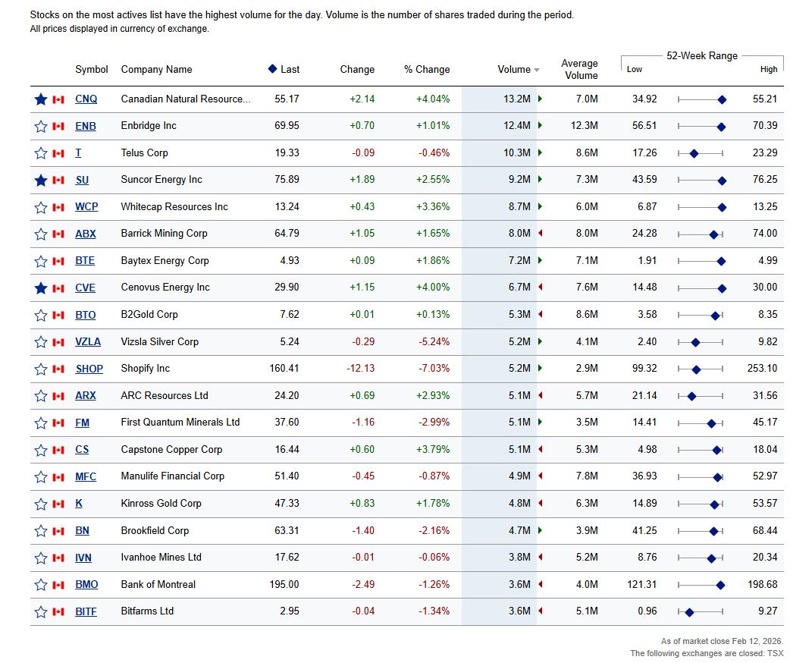Click the Canadian flag beside CNQ

[58, 99]
